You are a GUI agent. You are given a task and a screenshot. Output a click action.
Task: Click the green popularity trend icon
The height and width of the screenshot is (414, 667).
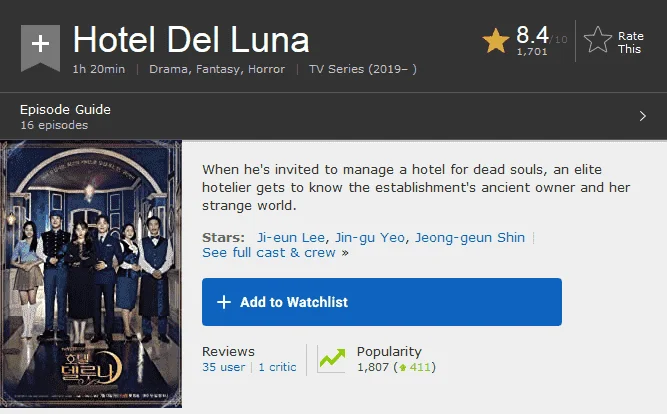click(332, 359)
